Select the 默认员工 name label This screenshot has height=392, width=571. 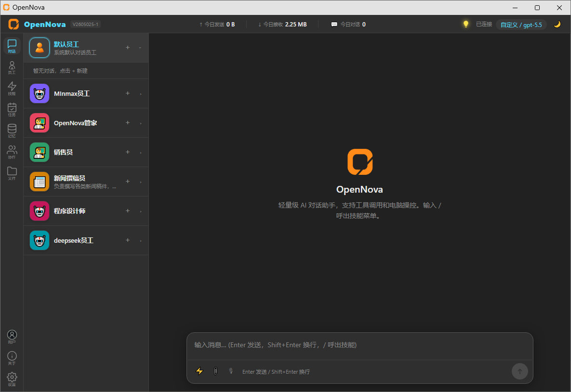[66, 44]
